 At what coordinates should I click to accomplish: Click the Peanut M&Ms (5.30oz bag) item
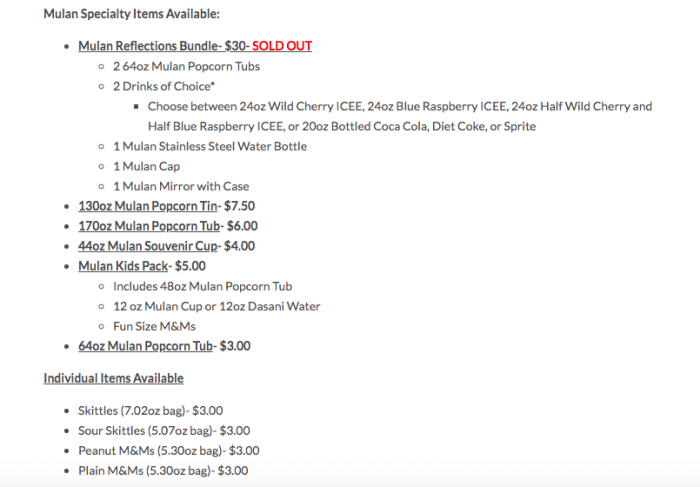168,450
